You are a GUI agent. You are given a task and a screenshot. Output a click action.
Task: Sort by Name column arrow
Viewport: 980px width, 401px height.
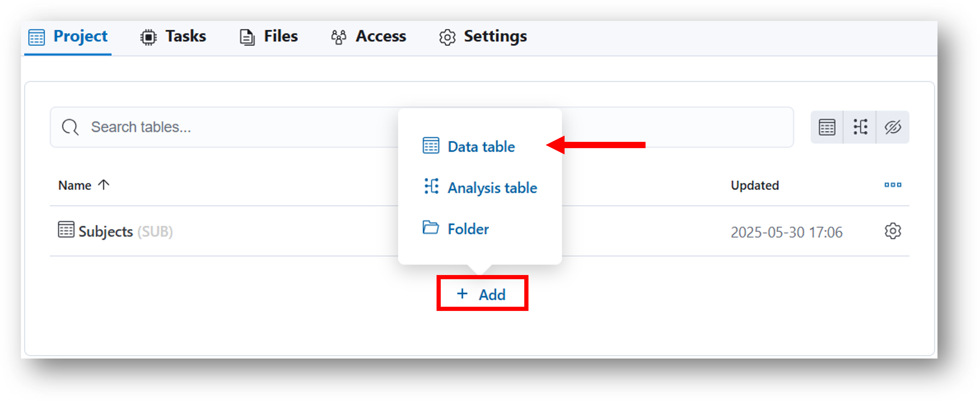tap(104, 185)
